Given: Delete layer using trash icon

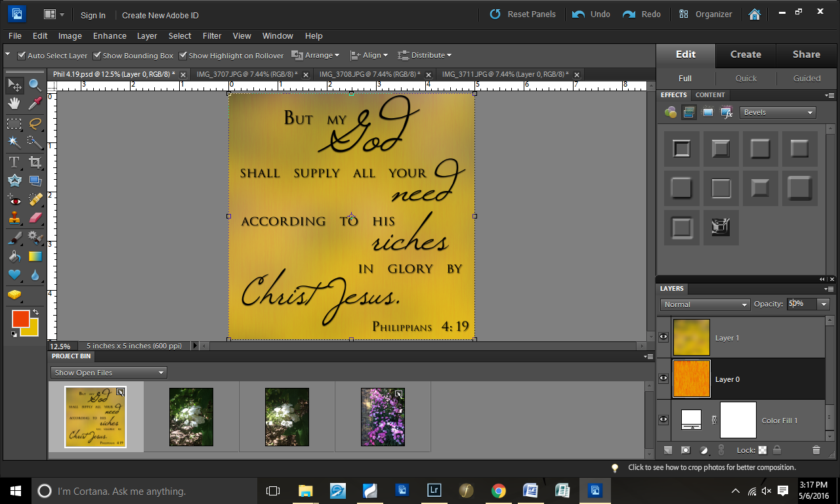Looking at the screenshot, I should coord(816,450).
